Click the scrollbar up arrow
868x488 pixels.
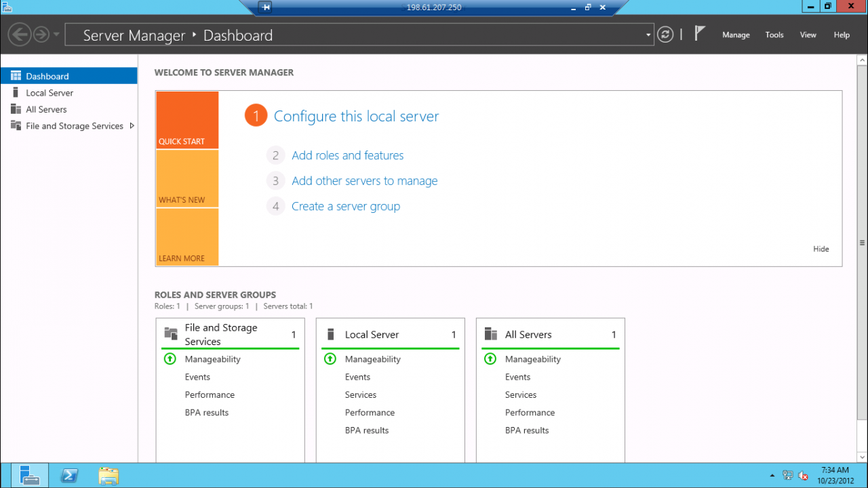click(863, 60)
